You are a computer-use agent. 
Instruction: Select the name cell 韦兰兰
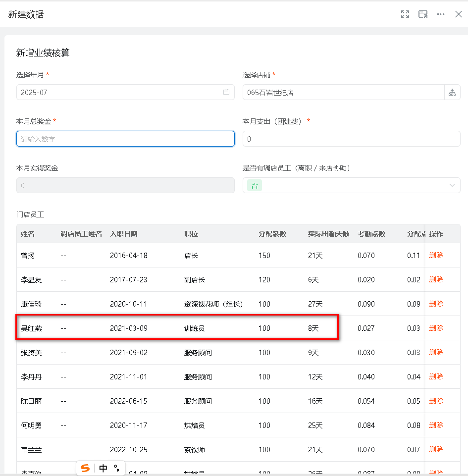point(31,450)
